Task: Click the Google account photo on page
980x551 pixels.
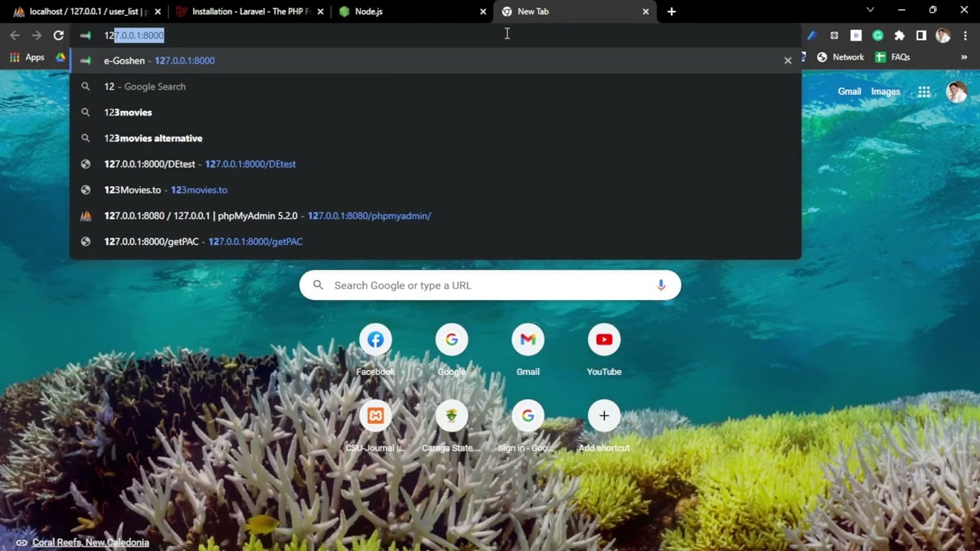Action: click(957, 92)
